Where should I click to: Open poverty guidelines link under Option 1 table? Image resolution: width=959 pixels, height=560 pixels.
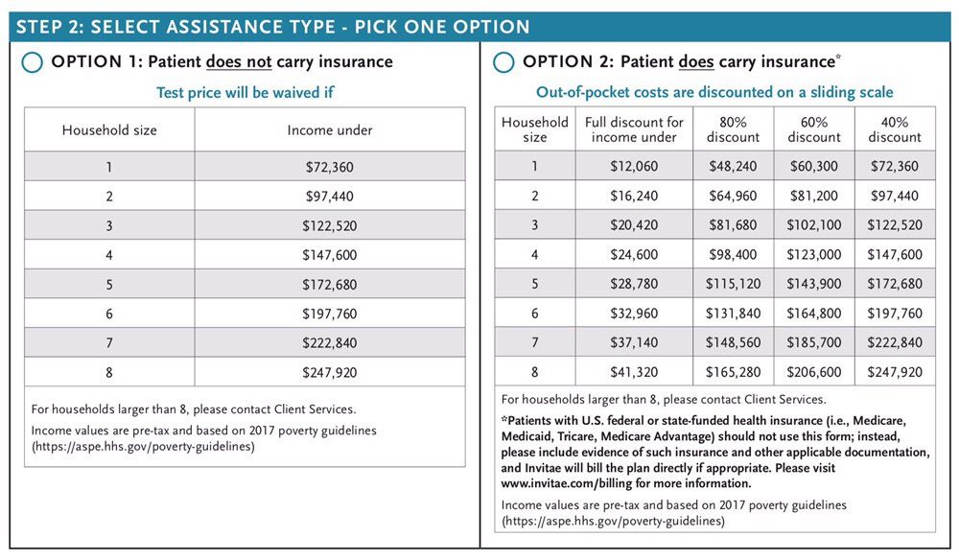(144, 447)
